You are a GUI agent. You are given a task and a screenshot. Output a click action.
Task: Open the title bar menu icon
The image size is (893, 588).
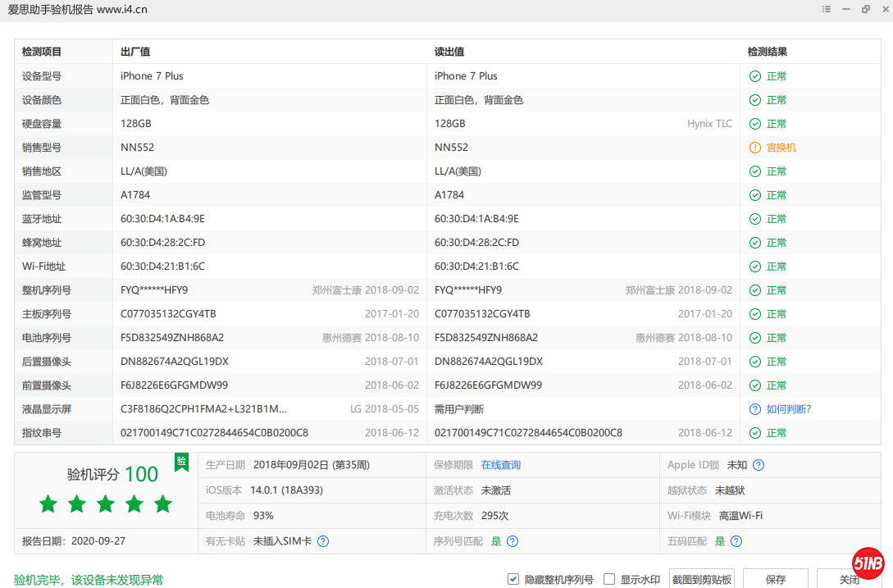[827, 9]
